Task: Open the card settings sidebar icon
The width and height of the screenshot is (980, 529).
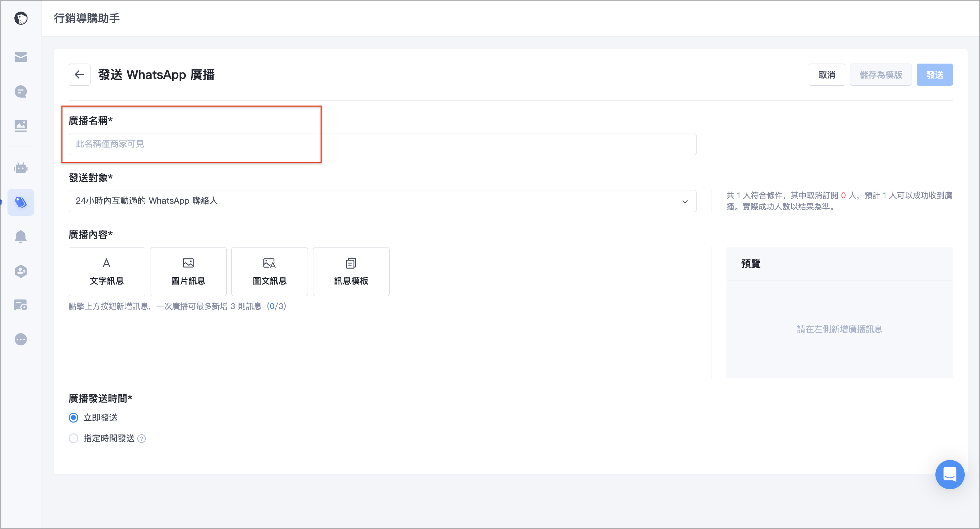Action: pos(21,305)
